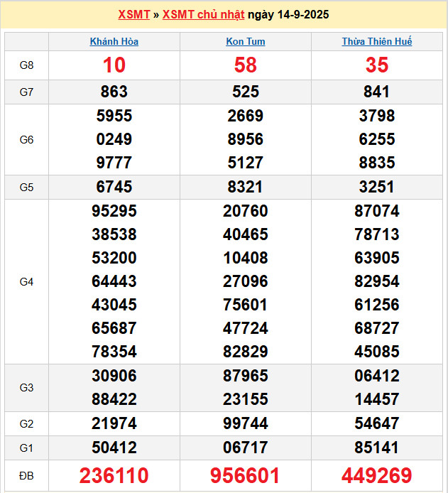Select the special prize number 449269

click(x=377, y=475)
